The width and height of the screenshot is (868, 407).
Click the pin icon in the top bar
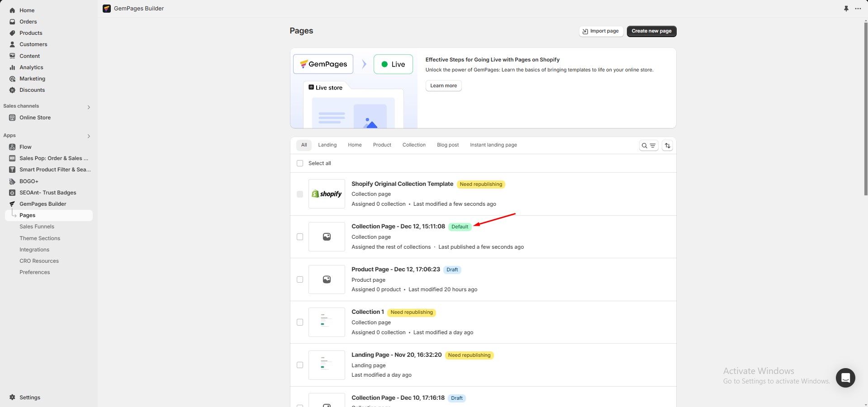point(846,8)
